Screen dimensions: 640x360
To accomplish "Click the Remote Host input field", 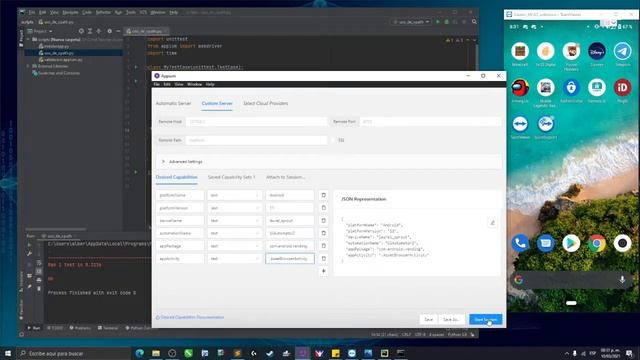I will (x=256, y=122).
